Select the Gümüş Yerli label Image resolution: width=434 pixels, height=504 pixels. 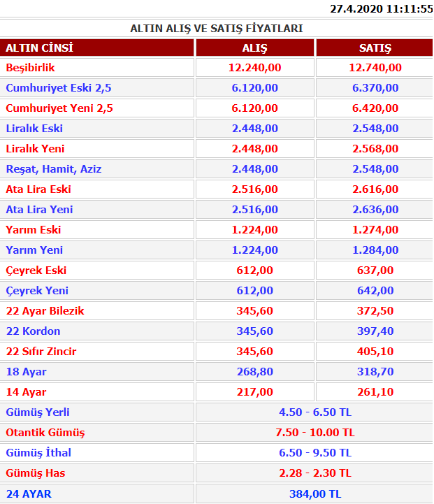click(x=38, y=412)
